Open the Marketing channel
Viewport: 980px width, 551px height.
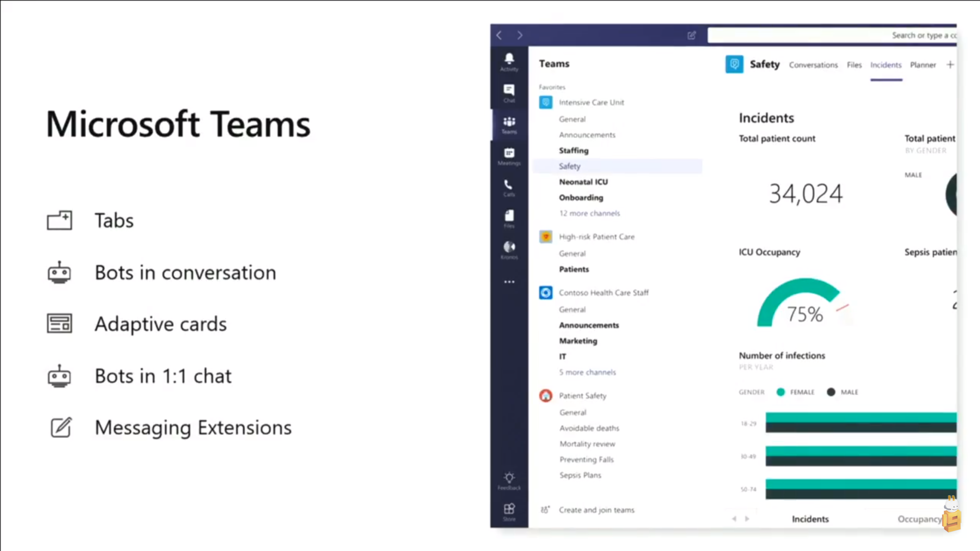578,341
